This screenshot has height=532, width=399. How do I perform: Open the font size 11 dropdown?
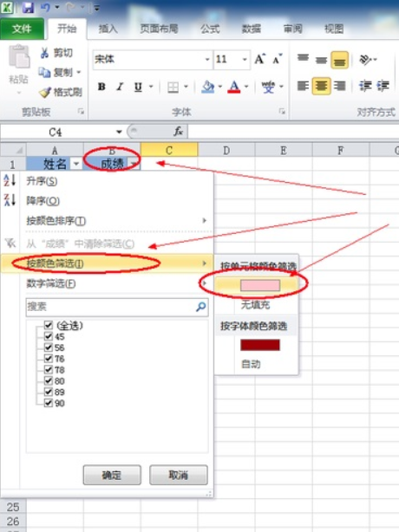coord(245,60)
